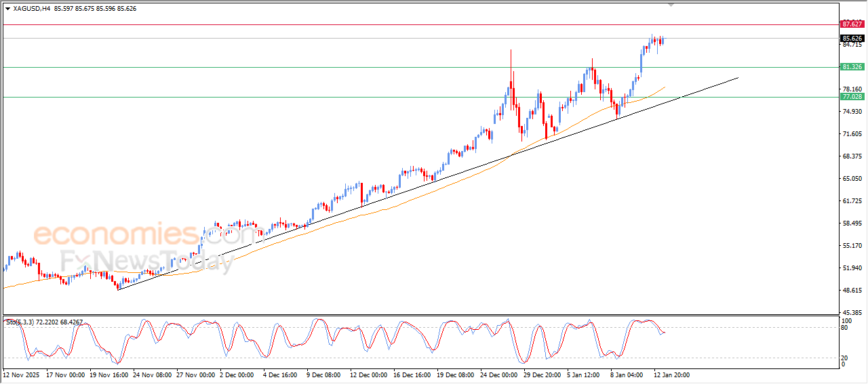
Task: Click the 19 Nov 16:00 time label
Action: (108, 374)
